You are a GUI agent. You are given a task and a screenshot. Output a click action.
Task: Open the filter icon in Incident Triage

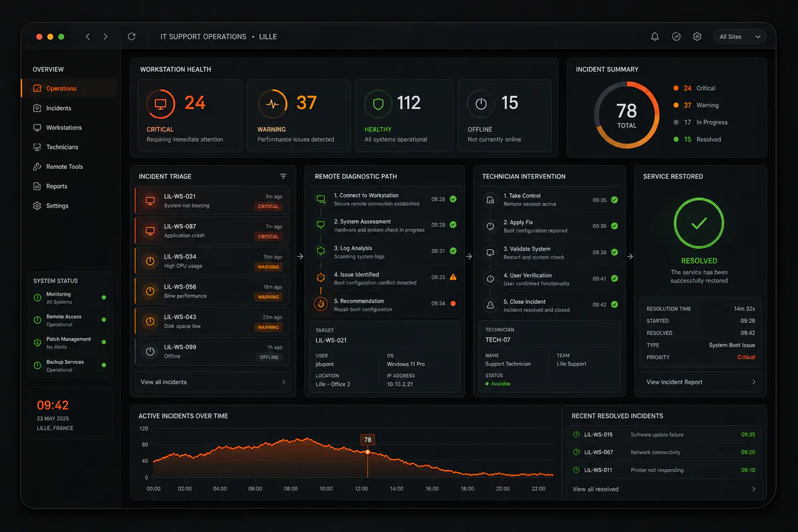[x=283, y=176]
